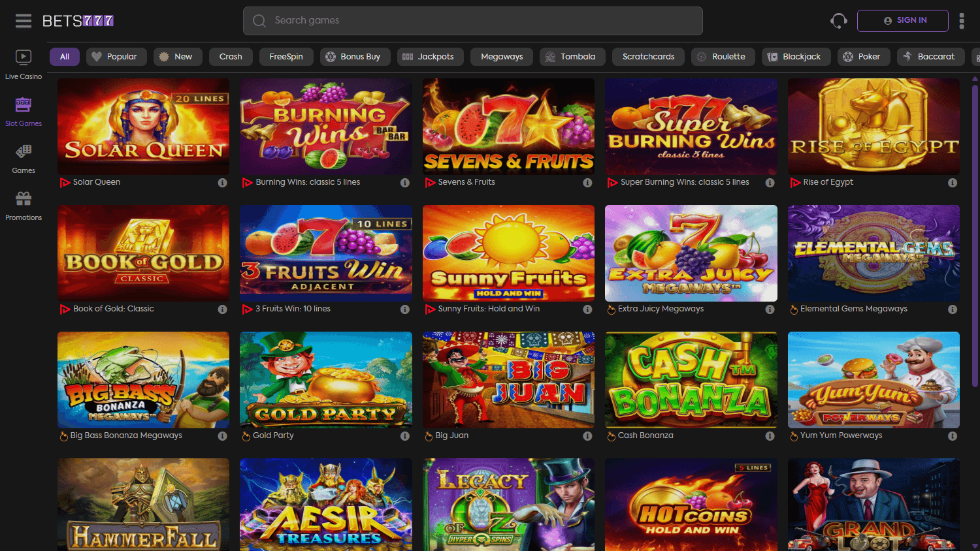
Task: Switch to the Roulette category
Action: [x=723, y=56]
